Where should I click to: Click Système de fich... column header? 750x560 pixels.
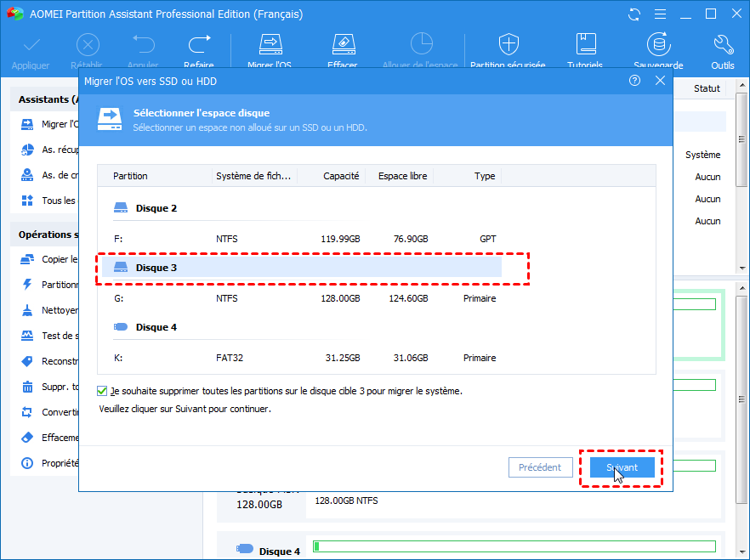(253, 176)
